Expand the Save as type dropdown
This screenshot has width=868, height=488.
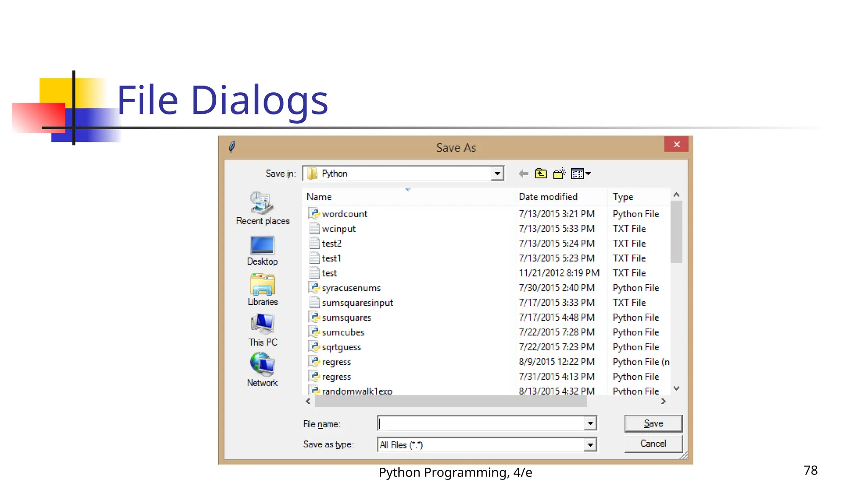(x=590, y=445)
